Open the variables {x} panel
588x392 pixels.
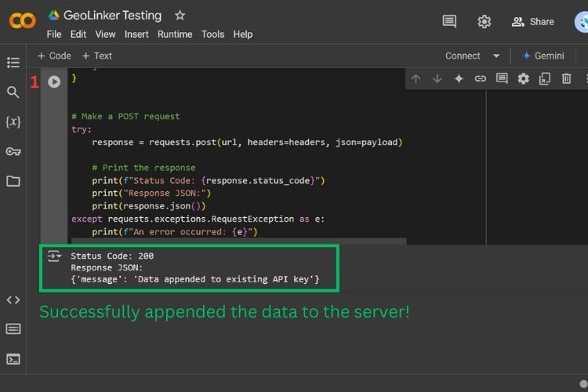tap(13, 122)
